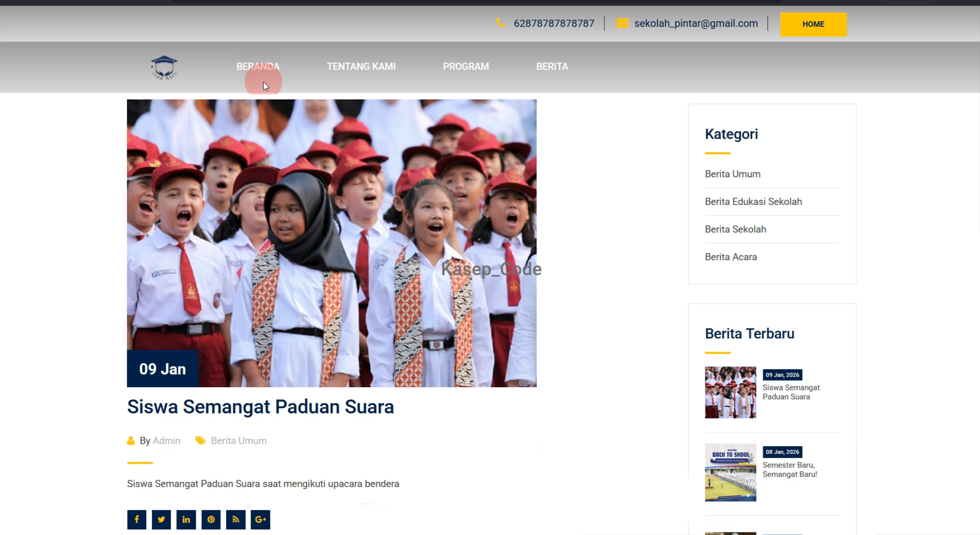Click the article text about upacara bendera
The width and height of the screenshot is (980, 535).
click(263, 484)
